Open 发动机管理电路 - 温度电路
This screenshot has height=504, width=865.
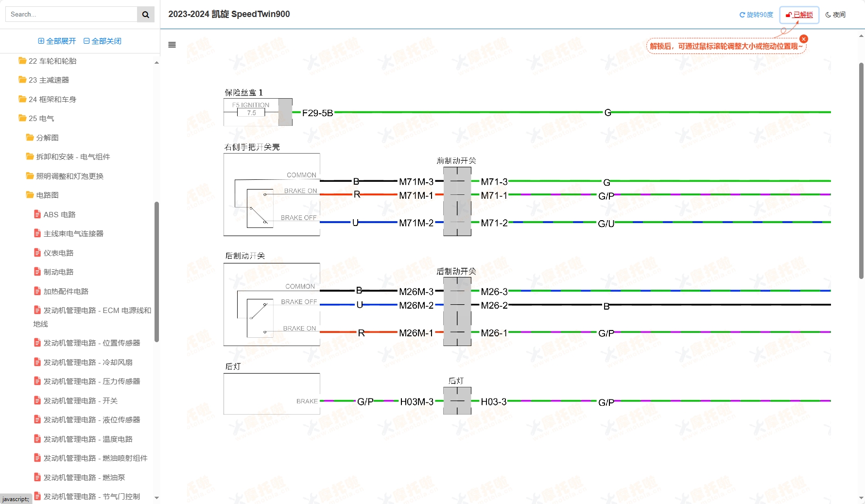point(88,439)
